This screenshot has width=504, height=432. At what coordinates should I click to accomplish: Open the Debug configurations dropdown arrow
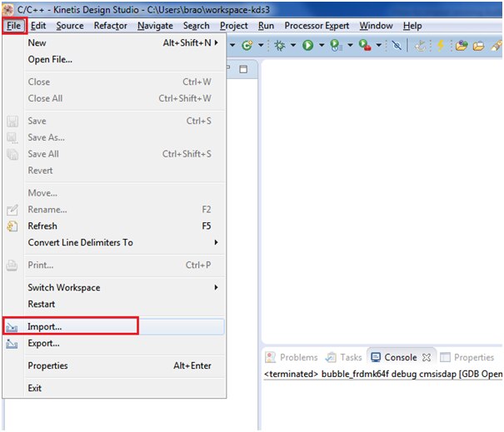[x=293, y=45]
